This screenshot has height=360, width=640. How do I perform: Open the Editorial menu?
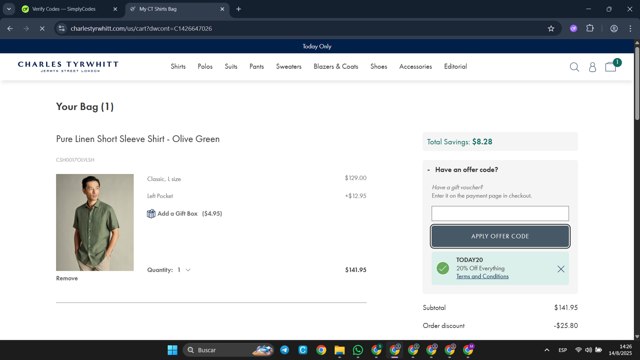click(x=456, y=67)
